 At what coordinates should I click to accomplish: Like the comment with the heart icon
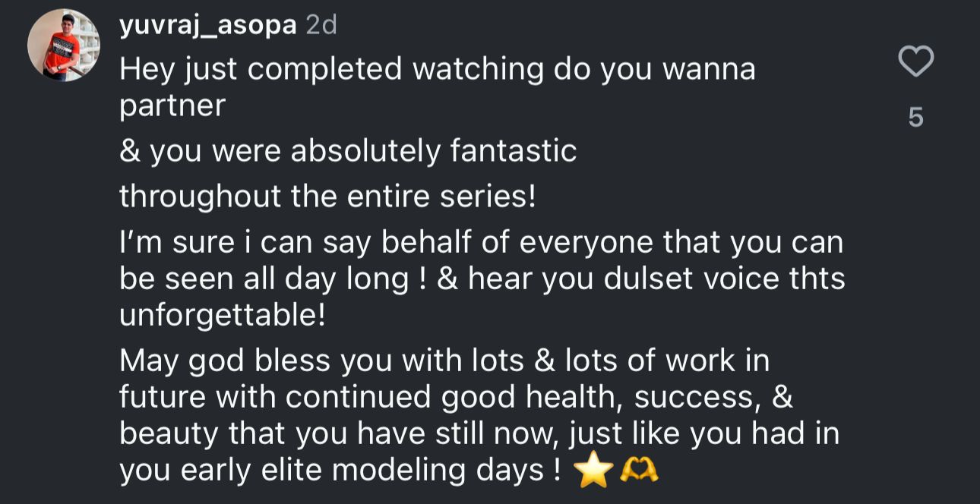(915, 61)
